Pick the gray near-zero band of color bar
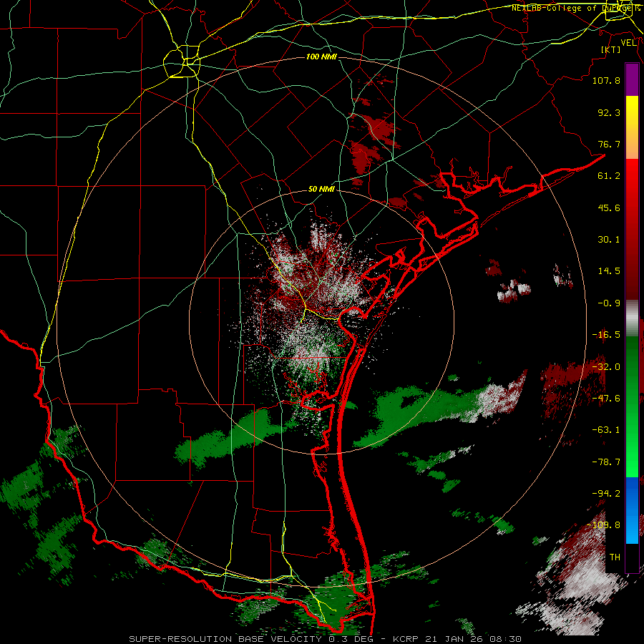The image size is (644, 644). pyautogui.click(x=632, y=318)
